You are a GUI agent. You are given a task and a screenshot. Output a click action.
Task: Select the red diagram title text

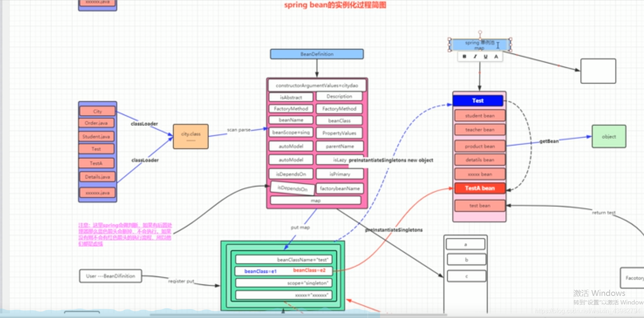click(335, 5)
